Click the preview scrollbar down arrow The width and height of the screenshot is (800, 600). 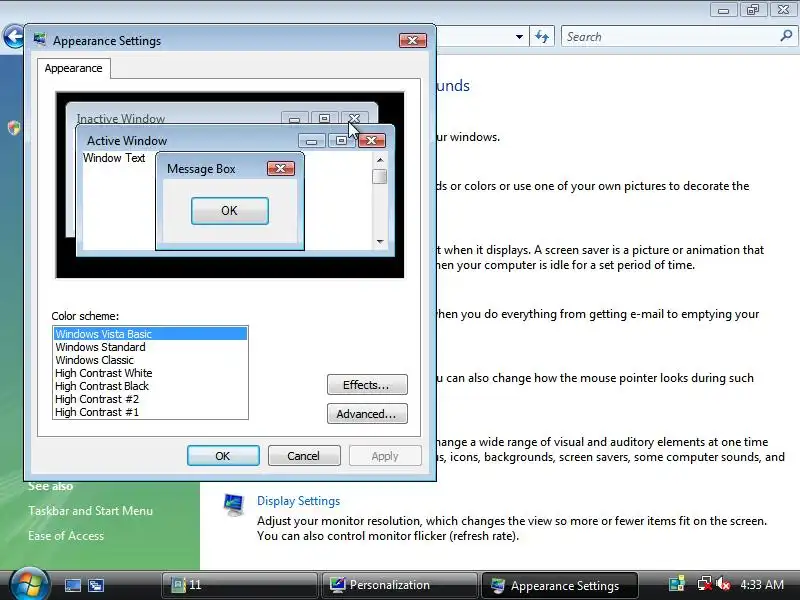coord(380,242)
